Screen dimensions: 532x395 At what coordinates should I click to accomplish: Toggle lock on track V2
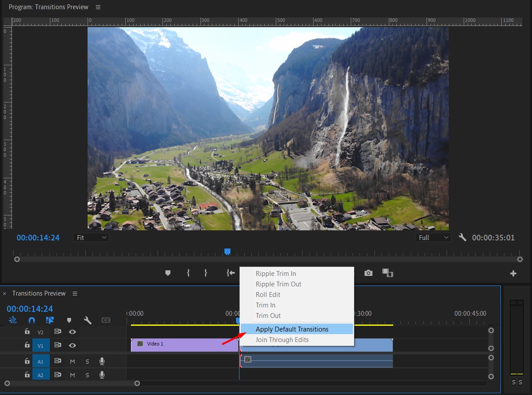click(27, 332)
